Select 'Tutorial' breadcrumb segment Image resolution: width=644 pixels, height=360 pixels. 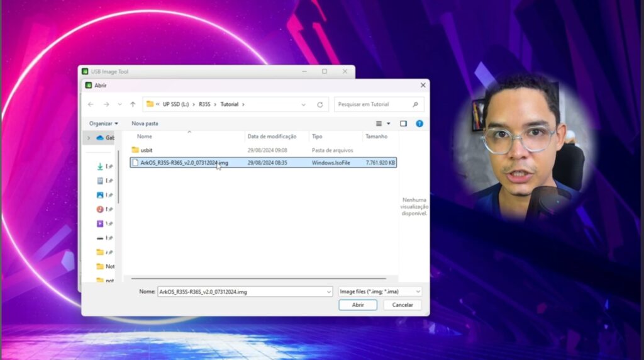point(229,104)
